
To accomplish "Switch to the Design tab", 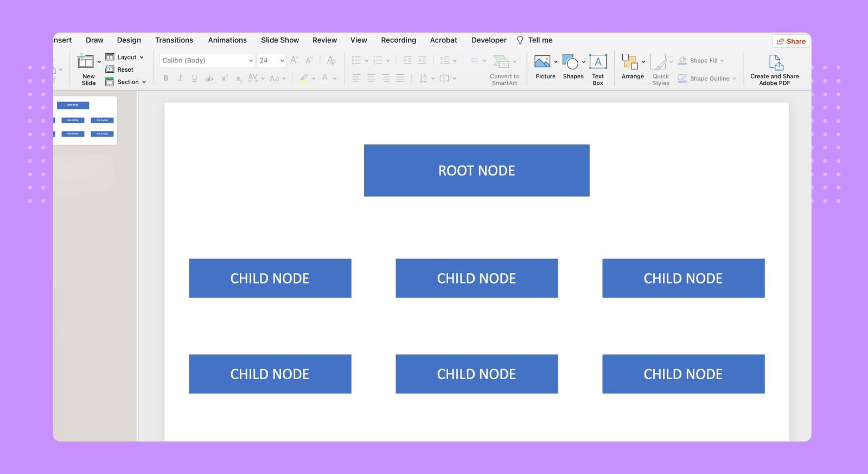I will [x=129, y=40].
